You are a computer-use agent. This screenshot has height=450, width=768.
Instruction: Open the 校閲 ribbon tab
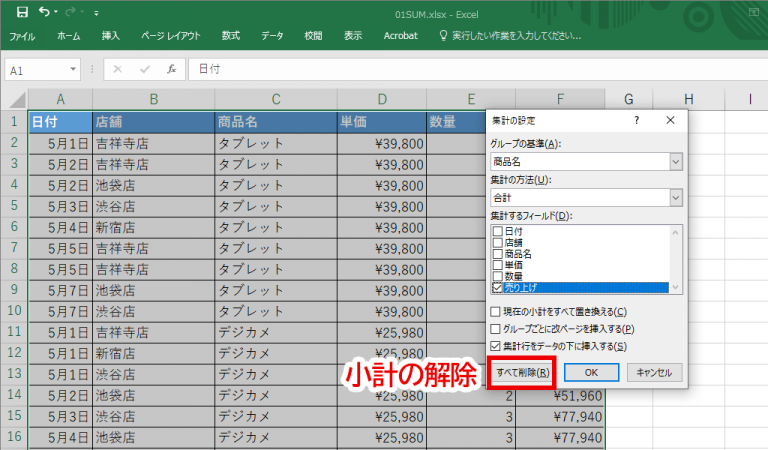click(x=313, y=36)
